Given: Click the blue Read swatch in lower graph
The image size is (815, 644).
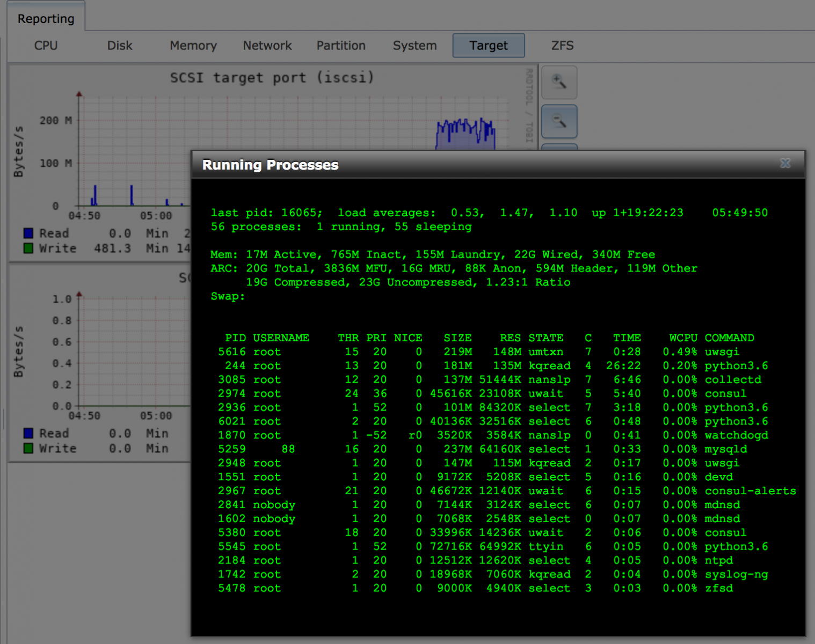Looking at the screenshot, I should [28, 433].
